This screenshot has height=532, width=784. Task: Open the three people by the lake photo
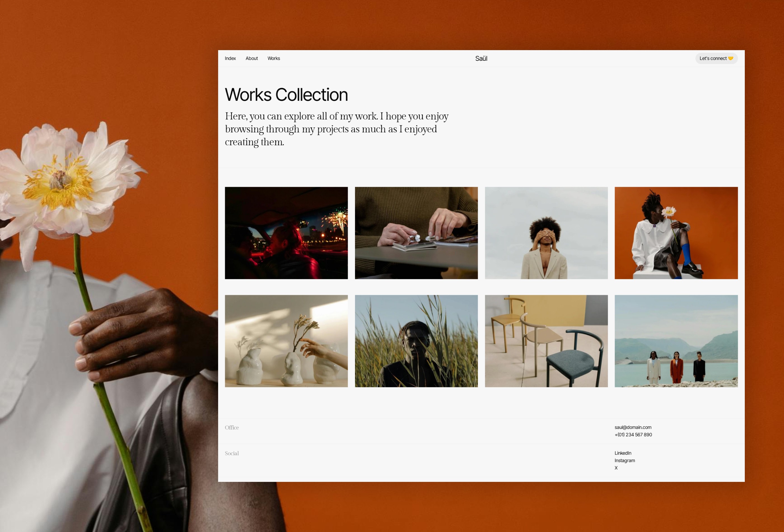point(676,341)
